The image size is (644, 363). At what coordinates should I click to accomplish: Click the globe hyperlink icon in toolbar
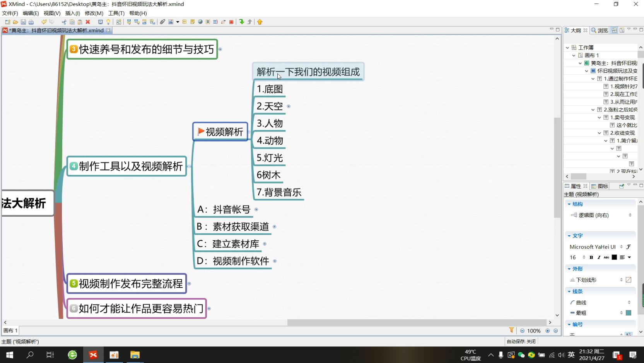coord(200,22)
